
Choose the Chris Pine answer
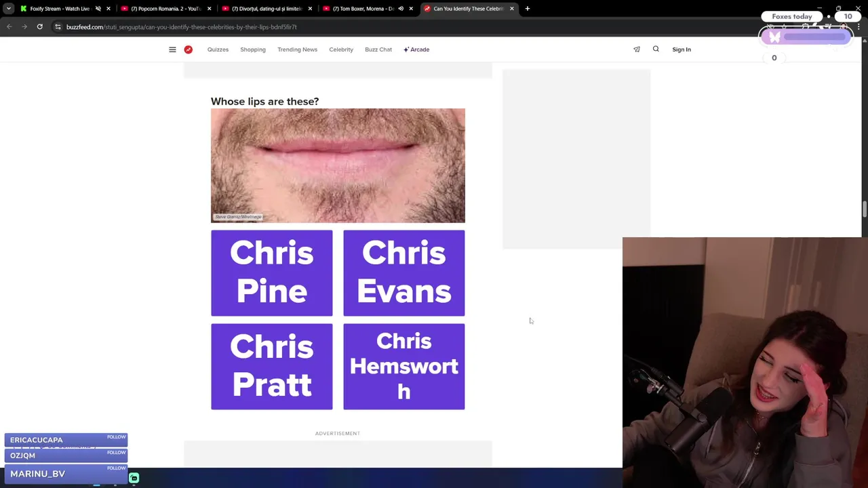[272, 273]
